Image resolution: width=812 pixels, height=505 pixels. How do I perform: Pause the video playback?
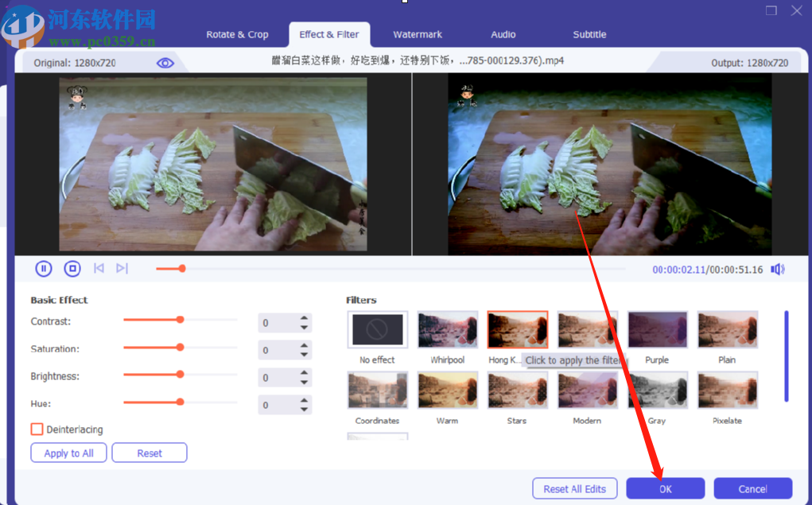[44, 268]
